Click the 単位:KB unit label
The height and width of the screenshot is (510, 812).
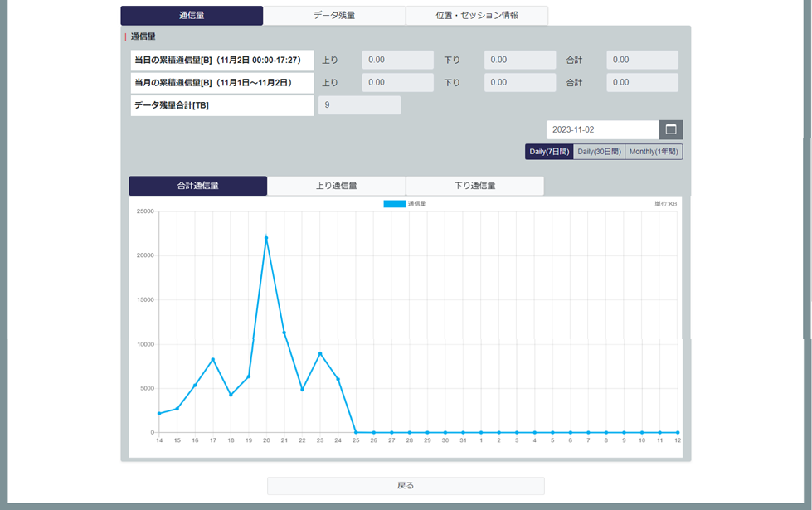(x=665, y=204)
